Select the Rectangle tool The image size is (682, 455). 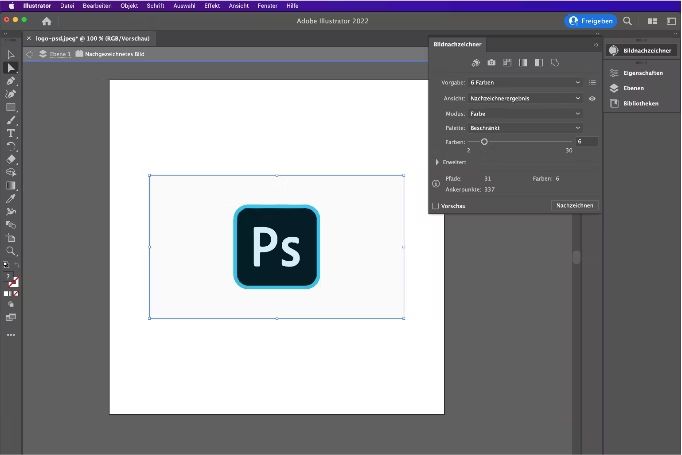11,107
